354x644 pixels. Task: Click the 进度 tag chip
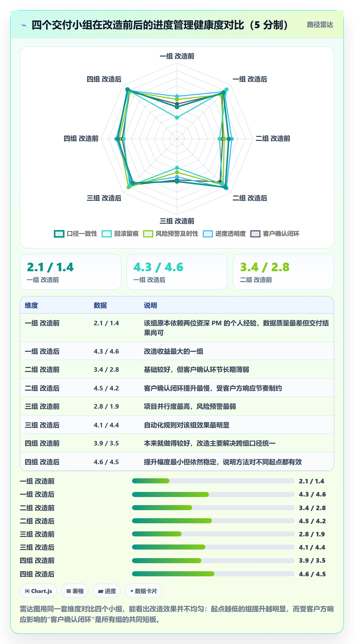point(107,591)
